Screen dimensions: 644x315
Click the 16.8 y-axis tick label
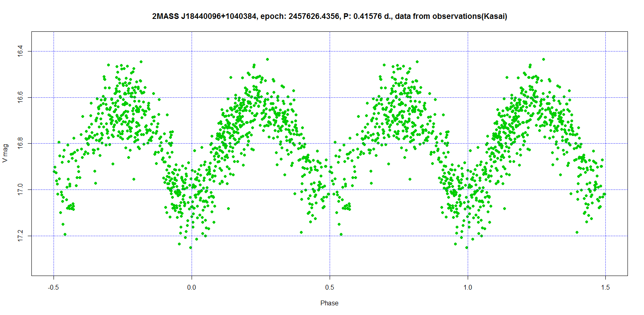coord(20,144)
